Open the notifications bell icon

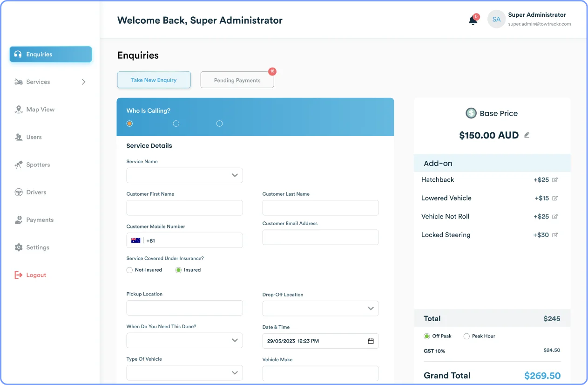pos(473,20)
